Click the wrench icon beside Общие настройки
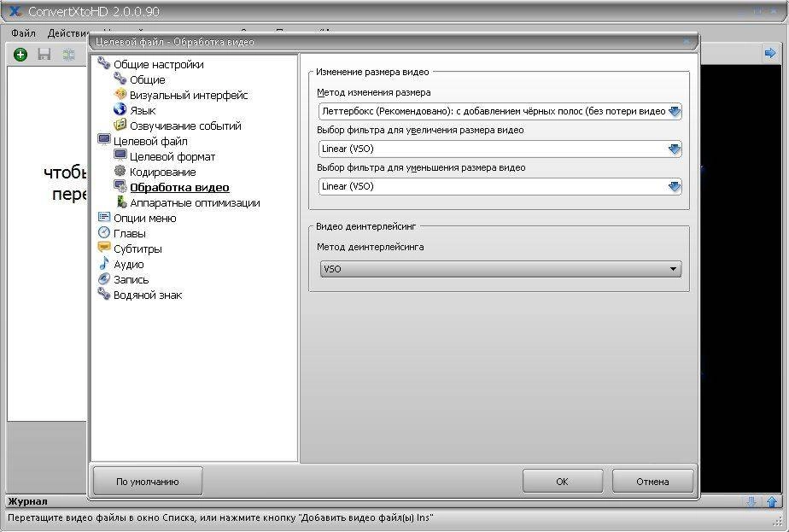789x532 pixels. coord(103,63)
